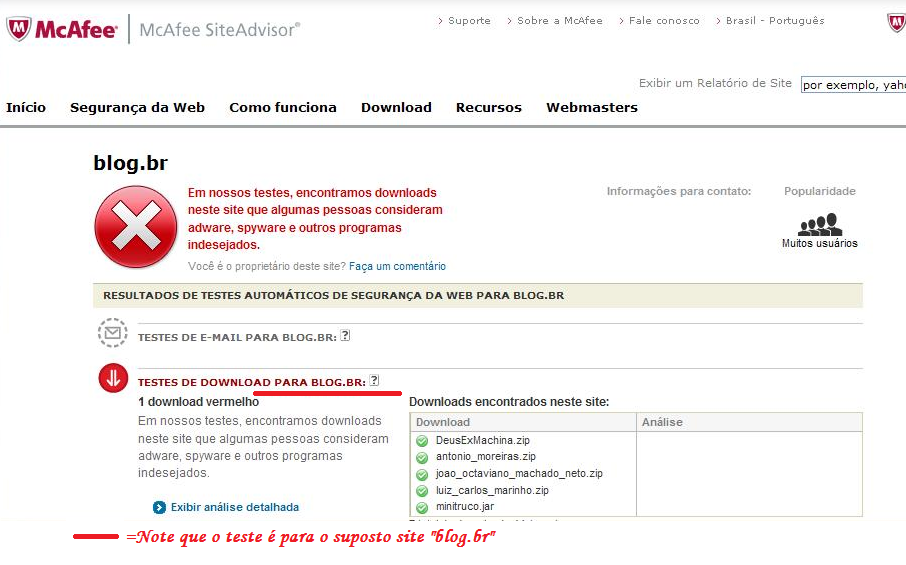
Task: Select the DeusExMachina.zip file name
Action: [482, 440]
